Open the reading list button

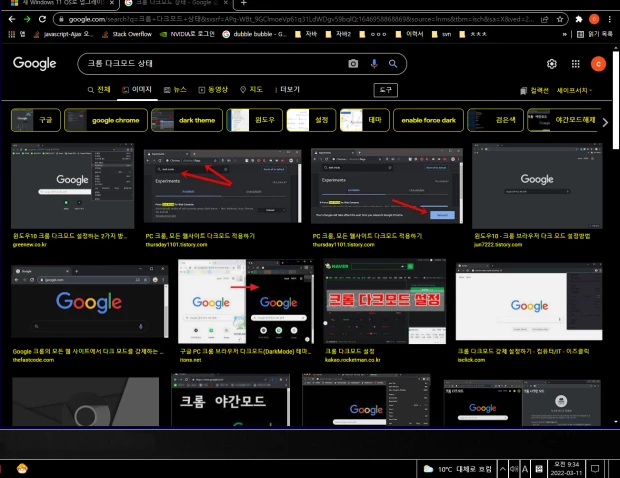(595, 34)
